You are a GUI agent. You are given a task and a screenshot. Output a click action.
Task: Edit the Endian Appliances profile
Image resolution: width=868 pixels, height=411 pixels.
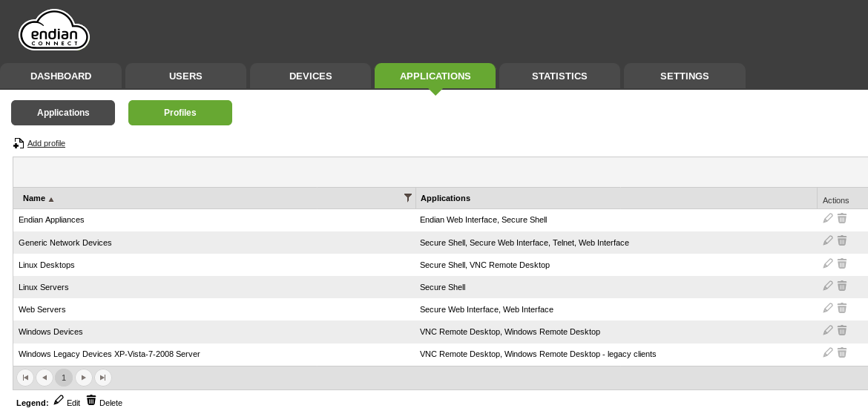[x=828, y=218]
